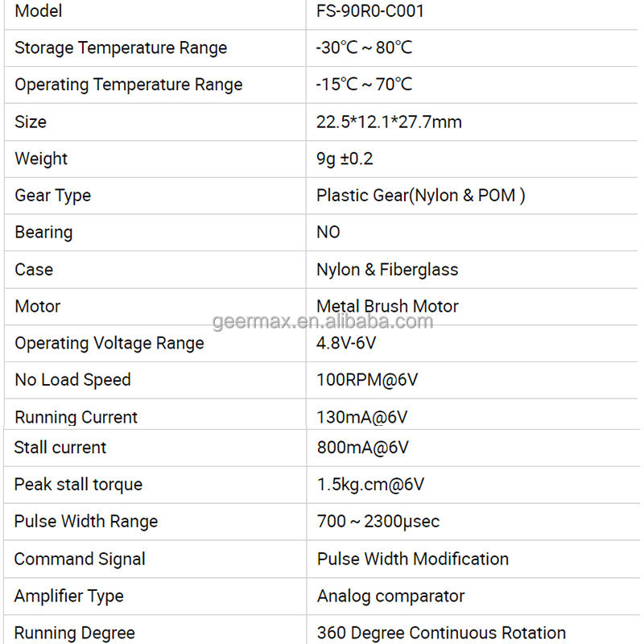Image resolution: width=644 pixels, height=644 pixels.
Task: Select the Plastic Gear(Nylon & POM) value
Action: click(x=420, y=196)
